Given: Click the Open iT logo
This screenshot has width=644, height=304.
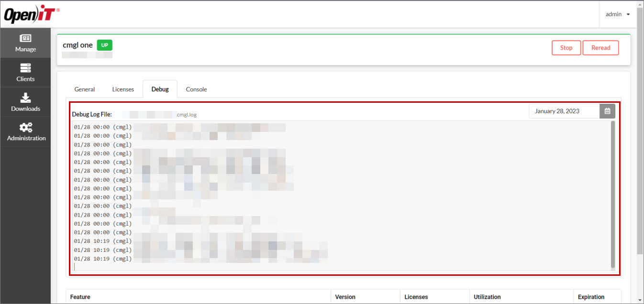Looking at the screenshot, I should click(x=31, y=14).
